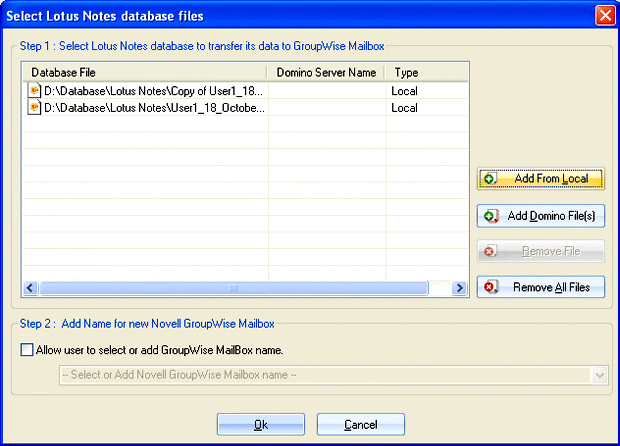Click the Add Domino File(s) button
The height and width of the screenshot is (446, 620).
[541, 216]
